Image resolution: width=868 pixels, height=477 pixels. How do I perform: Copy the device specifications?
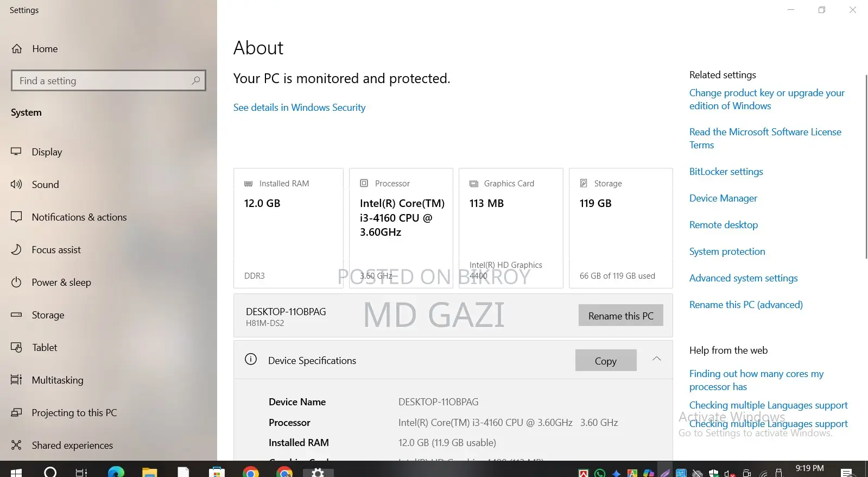click(x=606, y=360)
